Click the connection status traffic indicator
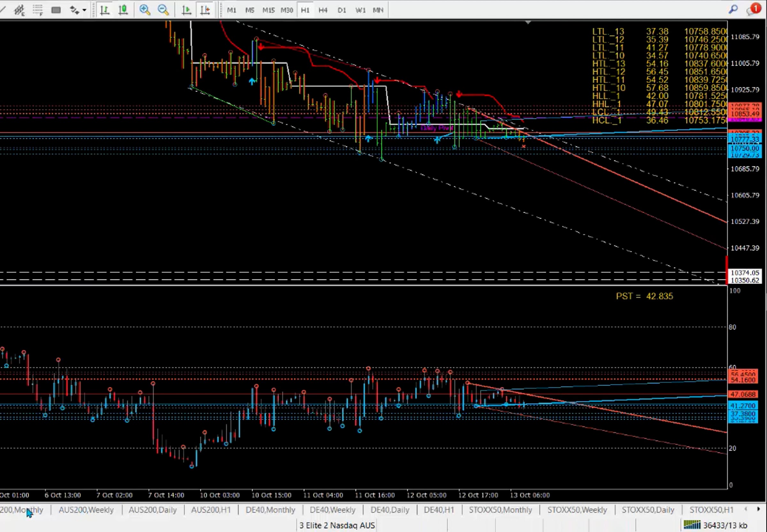Viewport: 767px width, 532px height. [x=692, y=525]
